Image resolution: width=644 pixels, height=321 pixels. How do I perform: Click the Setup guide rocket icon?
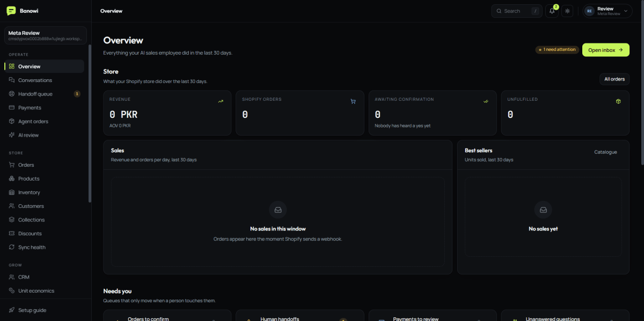(x=12, y=310)
